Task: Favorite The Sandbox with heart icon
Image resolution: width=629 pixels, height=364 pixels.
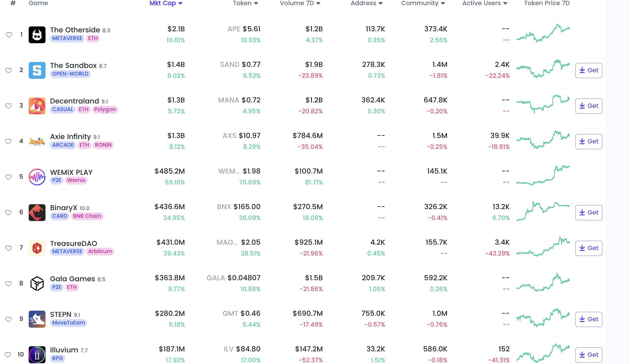Action: coord(8,70)
